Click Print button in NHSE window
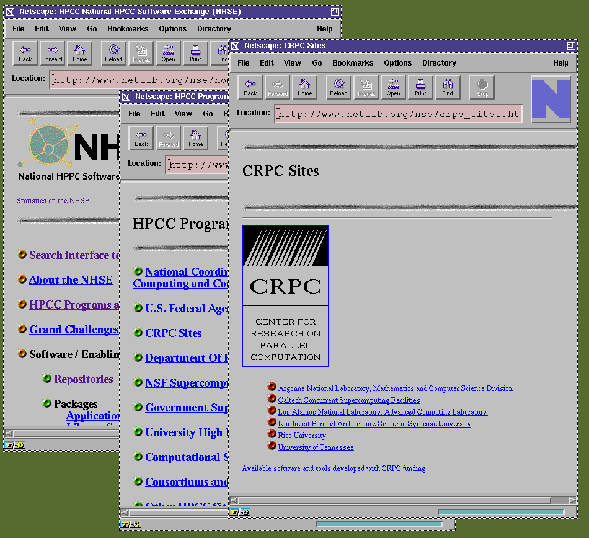This screenshot has height=538, width=589. [x=195, y=53]
